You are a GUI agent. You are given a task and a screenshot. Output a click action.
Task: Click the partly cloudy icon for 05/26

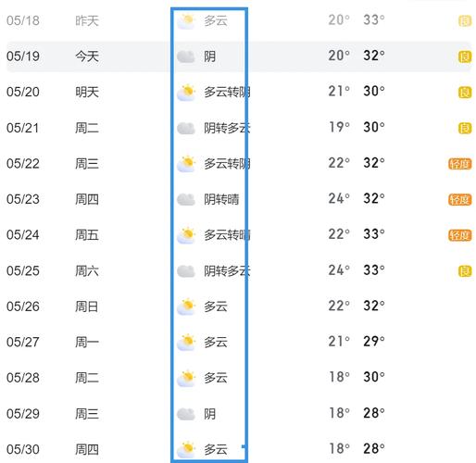click(186, 307)
